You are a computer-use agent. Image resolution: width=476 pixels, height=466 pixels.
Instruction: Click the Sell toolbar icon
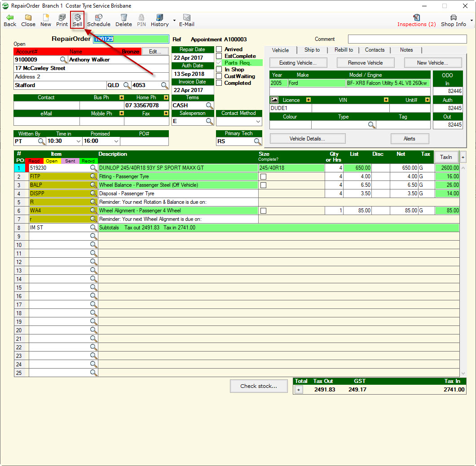[77, 20]
